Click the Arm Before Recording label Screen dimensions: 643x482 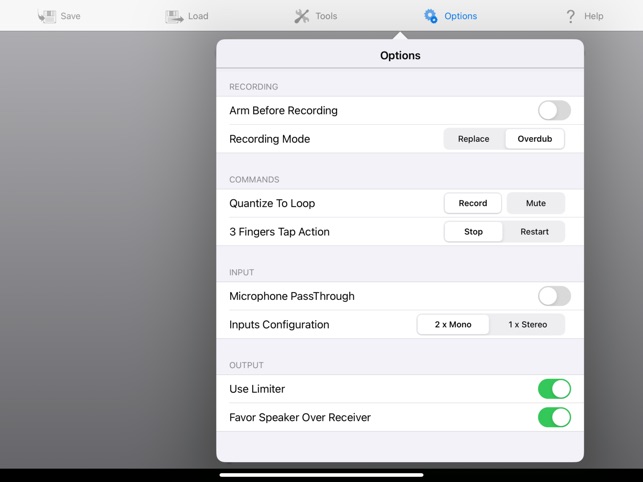pos(283,111)
